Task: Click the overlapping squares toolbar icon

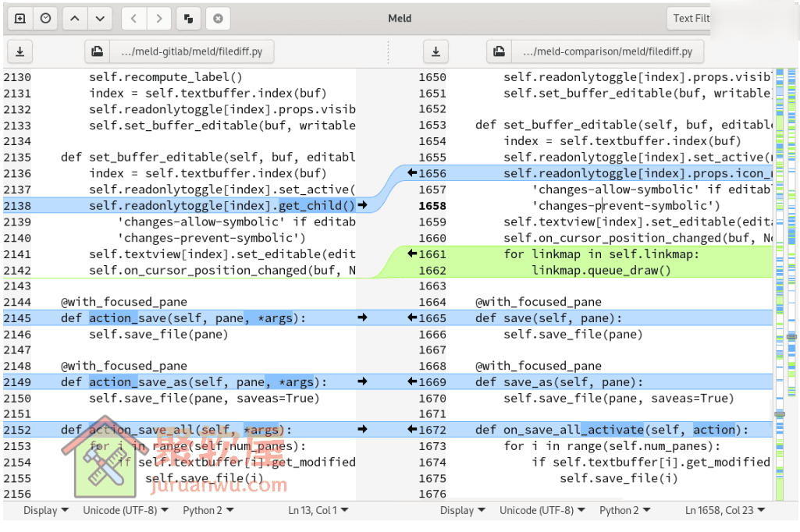Action: click(x=189, y=19)
